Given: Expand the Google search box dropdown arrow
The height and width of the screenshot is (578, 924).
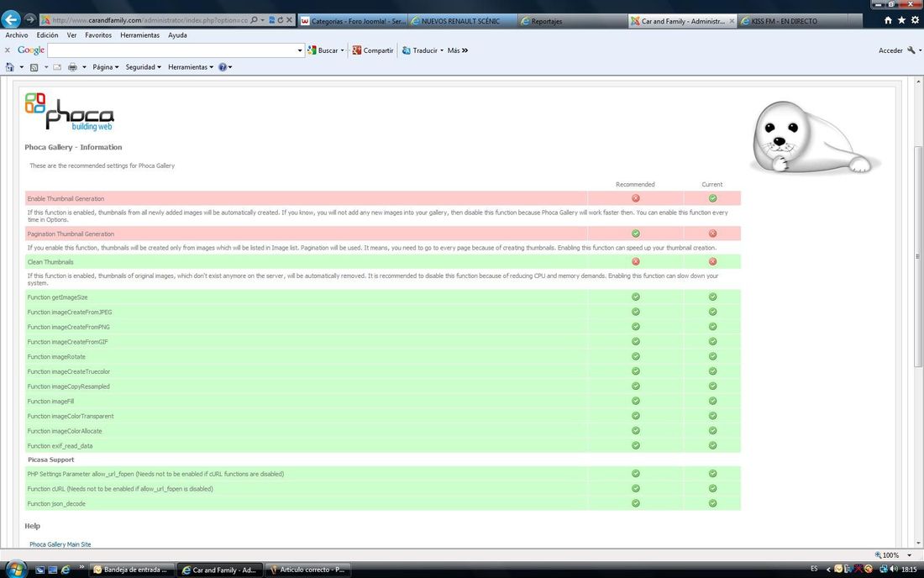Looking at the screenshot, I should point(300,50).
